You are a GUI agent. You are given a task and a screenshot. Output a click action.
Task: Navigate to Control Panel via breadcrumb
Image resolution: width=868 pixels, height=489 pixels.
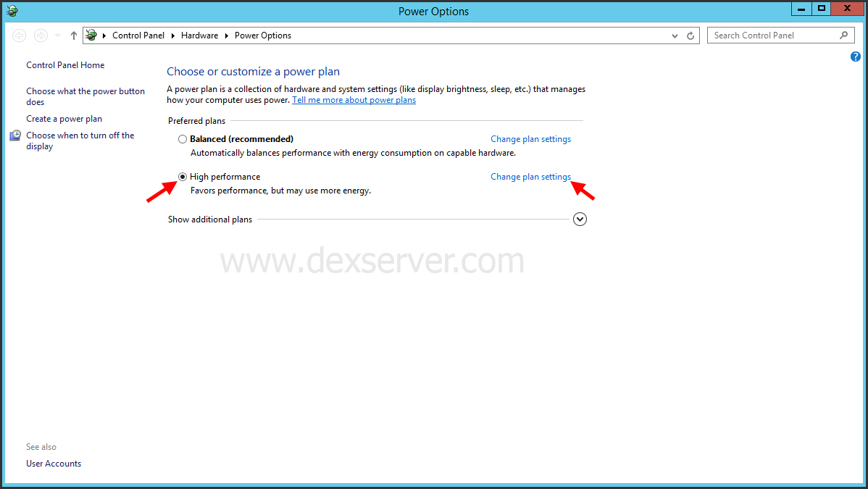click(x=138, y=35)
